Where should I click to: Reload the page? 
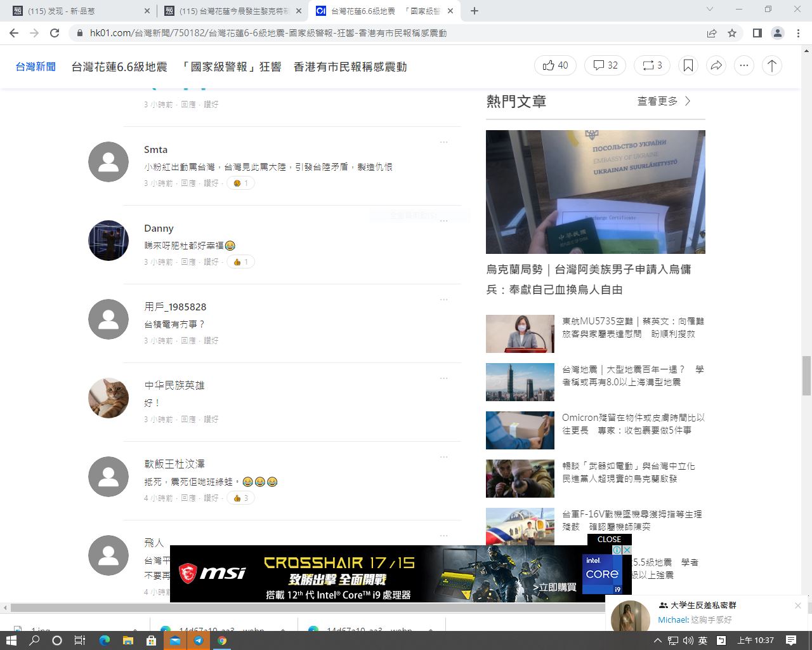55,33
